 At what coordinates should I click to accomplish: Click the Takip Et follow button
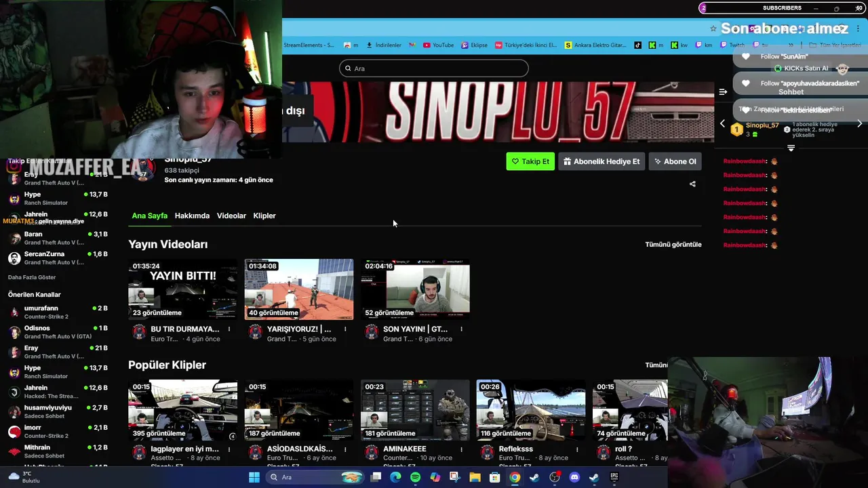tap(530, 161)
